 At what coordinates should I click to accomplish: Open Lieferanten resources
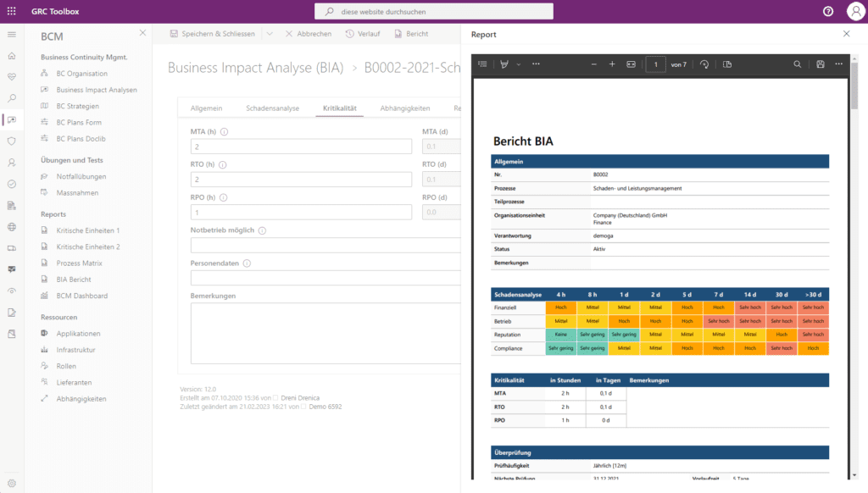click(74, 382)
